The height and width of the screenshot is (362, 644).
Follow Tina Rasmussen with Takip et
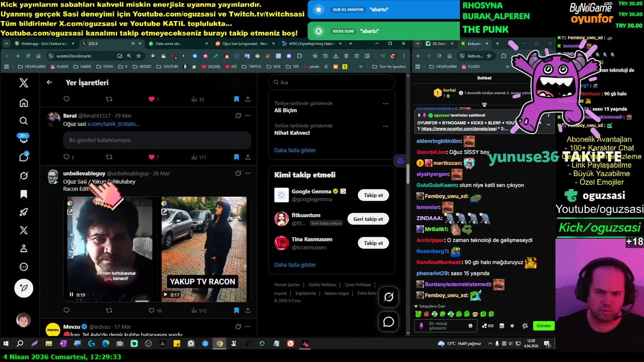click(x=373, y=243)
